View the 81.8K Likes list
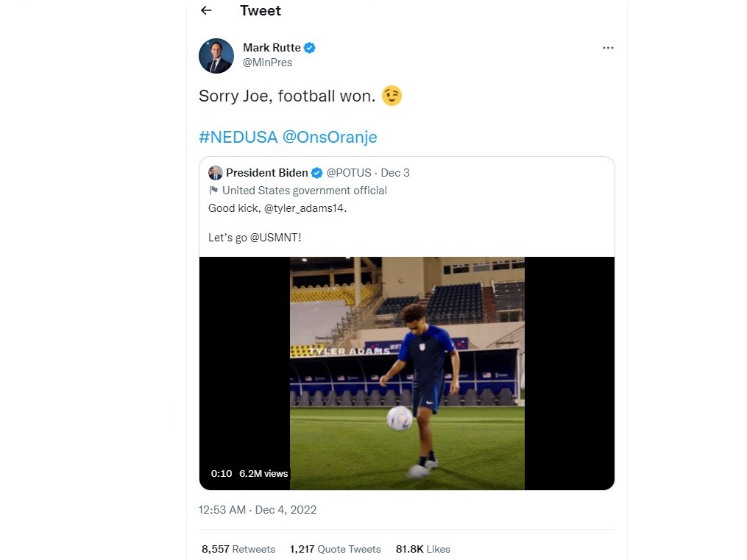This screenshot has width=747, height=560. pyautogui.click(x=423, y=549)
